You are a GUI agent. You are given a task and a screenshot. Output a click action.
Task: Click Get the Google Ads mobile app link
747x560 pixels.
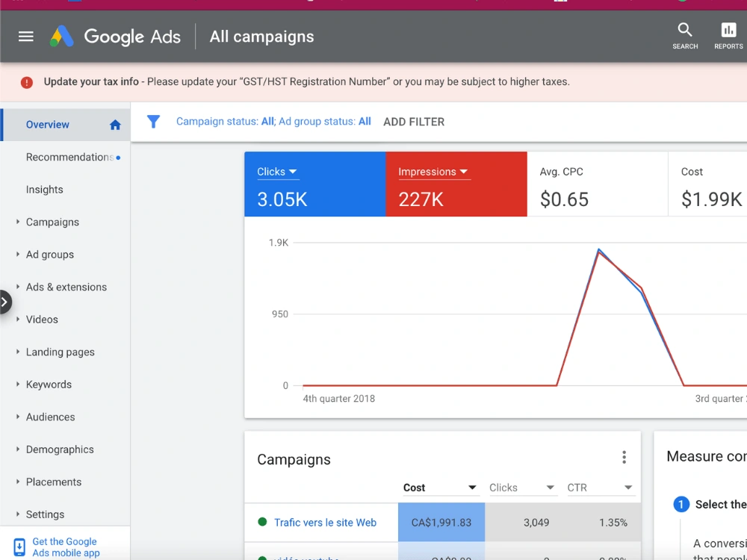66,547
